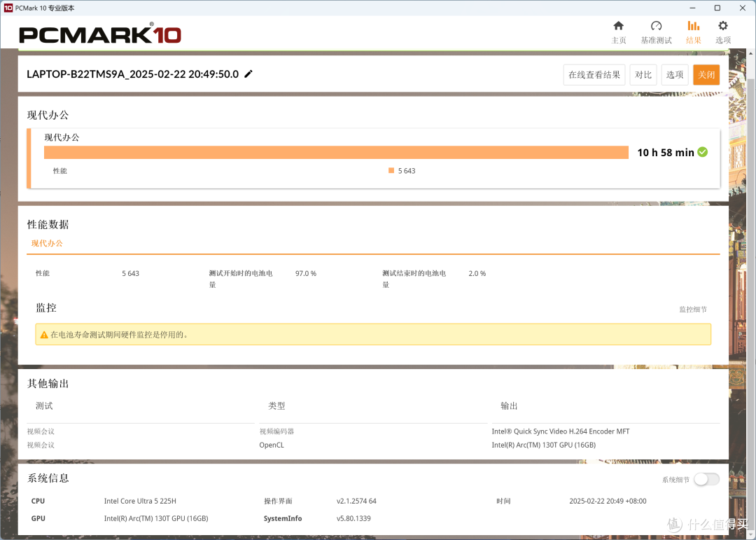Screen dimensions: 756x540
Task: Click the 5 643 value in 性能数据
Action: point(130,273)
